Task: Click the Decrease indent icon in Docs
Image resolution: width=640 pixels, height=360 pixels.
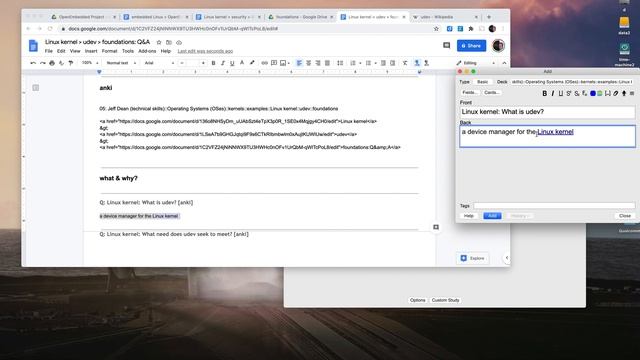Action: pyautogui.click(x=383, y=63)
